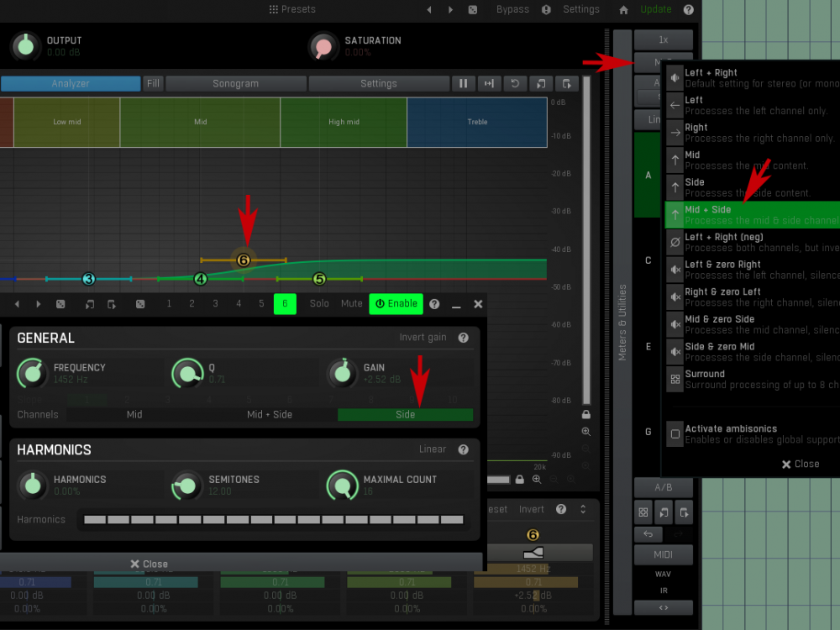Close the channel mode popup menu
The image size is (840, 630).
tap(801, 464)
